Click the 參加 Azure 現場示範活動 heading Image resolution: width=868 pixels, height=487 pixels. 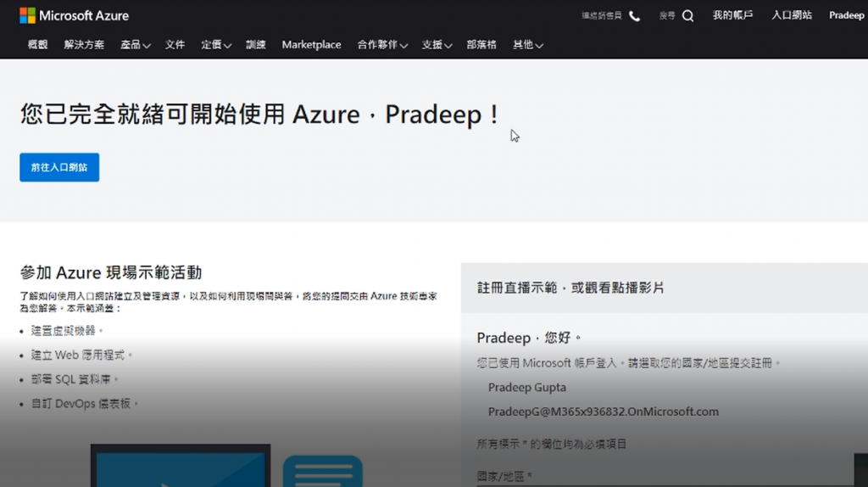(111, 272)
